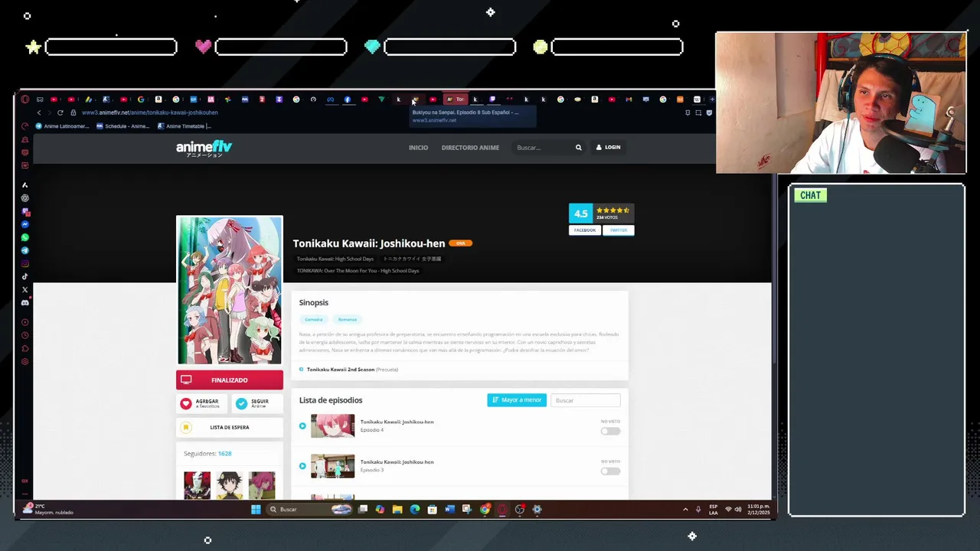Open Anime Timetable bookmark

coord(184,126)
